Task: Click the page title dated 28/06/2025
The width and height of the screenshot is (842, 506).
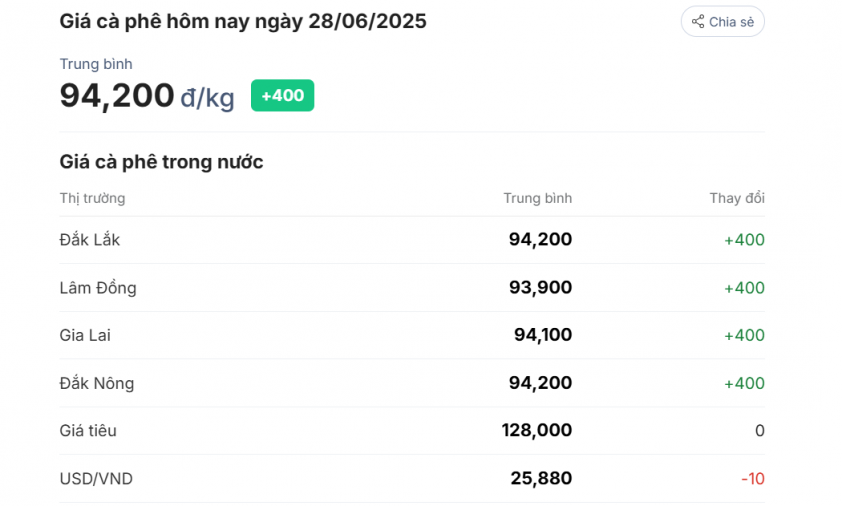Action: coord(243,21)
